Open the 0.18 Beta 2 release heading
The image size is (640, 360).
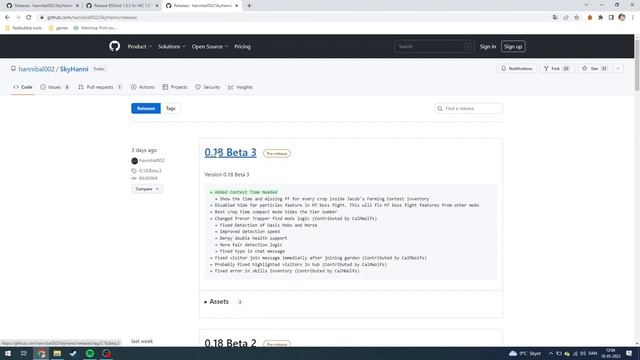(x=230, y=343)
